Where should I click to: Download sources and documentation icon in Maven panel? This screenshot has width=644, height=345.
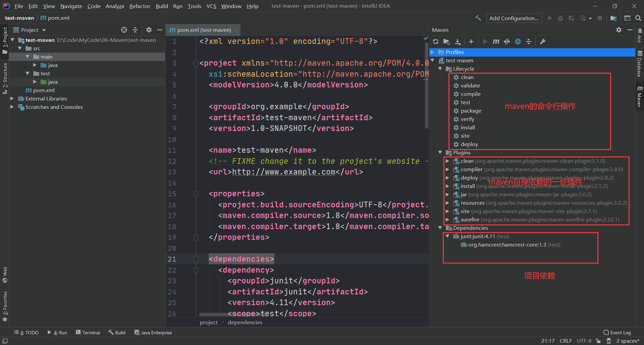click(458, 42)
